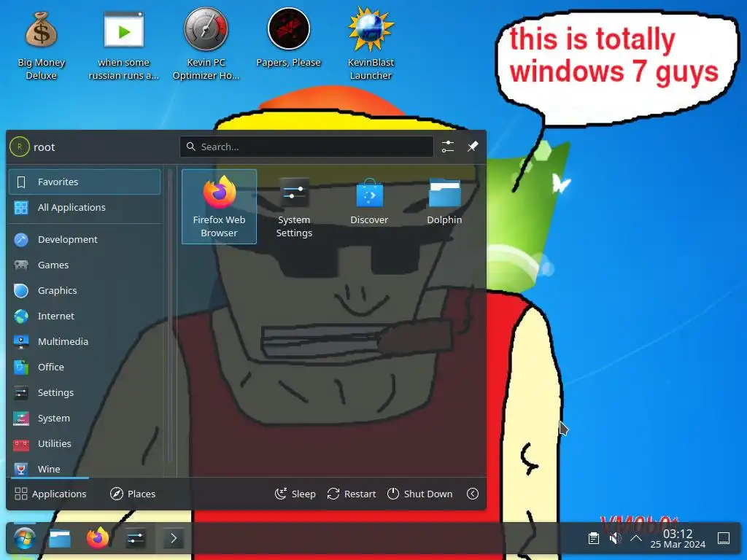This screenshot has width=747, height=560.
Task: Open the Graphics category
Action: click(85, 290)
